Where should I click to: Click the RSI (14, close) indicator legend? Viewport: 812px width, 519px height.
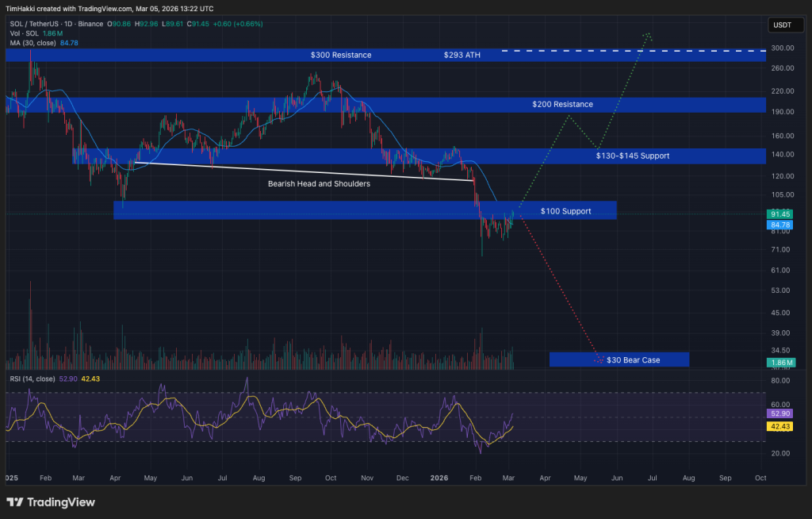(x=33, y=379)
